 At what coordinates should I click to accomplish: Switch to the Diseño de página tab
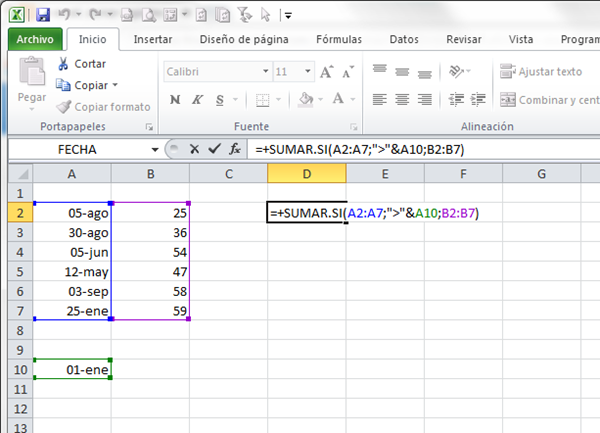click(244, 40)
